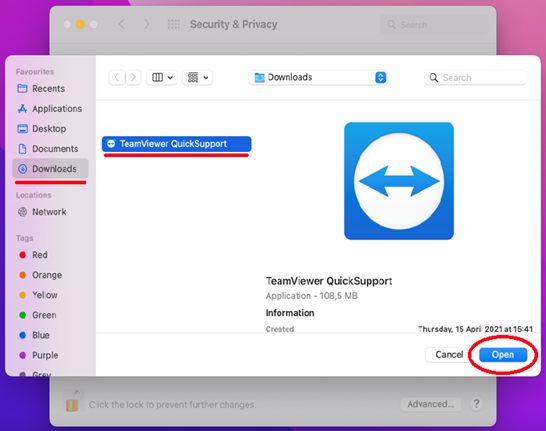This screenshot has height=431, width=546.
Task: Click the TeamViewer QuickSupport preview image
Action: coord(399,181)
